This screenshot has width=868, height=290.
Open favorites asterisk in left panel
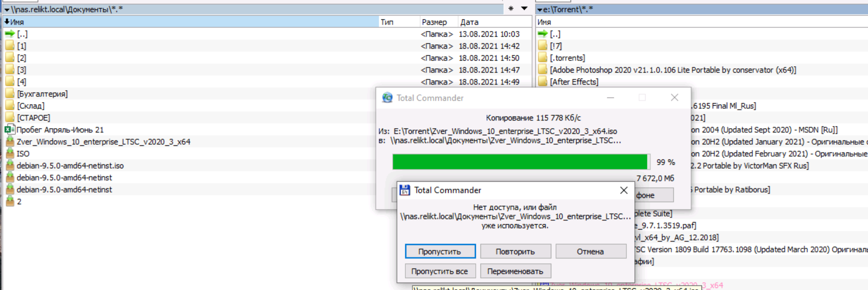point(511,8)
